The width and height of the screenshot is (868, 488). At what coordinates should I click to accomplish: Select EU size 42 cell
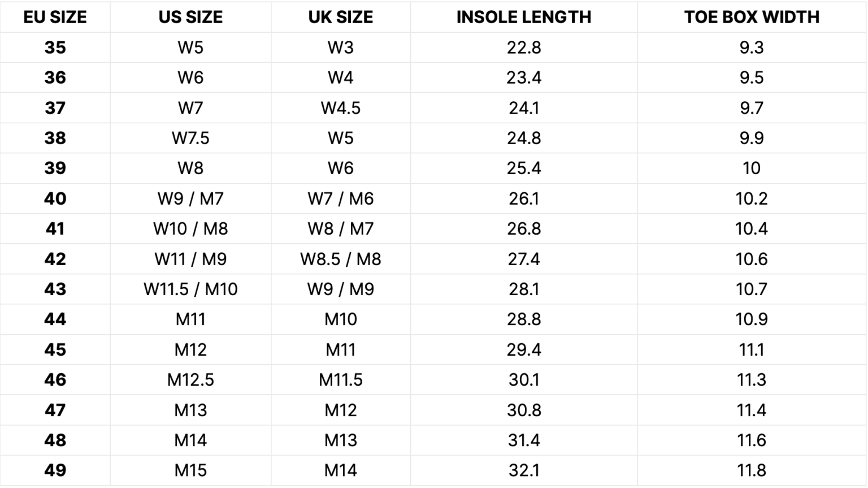55,259
